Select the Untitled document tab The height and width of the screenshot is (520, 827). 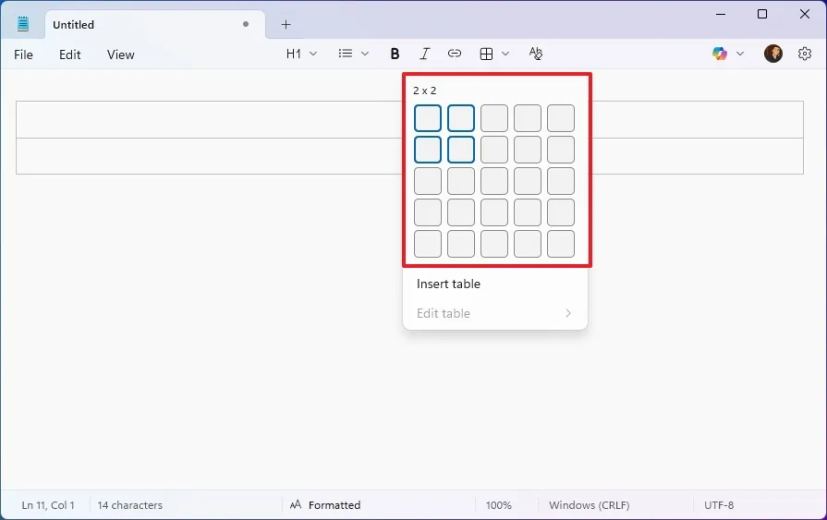[x=140, y=24]
